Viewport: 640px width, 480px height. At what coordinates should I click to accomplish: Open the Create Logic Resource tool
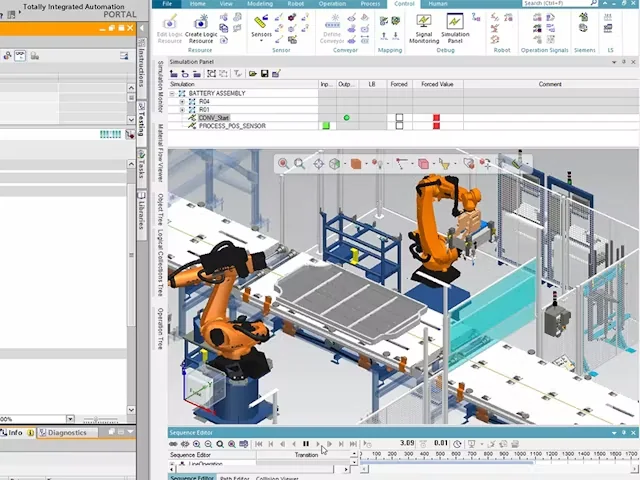pos(201,29)
